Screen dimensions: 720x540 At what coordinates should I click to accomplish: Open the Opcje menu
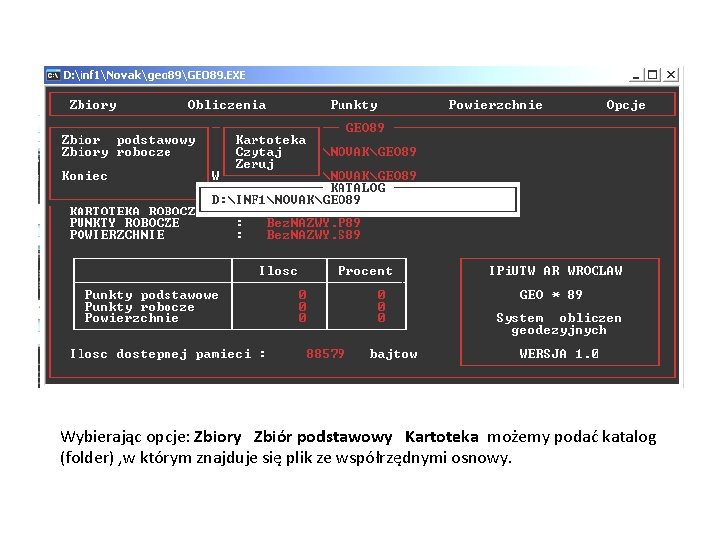point(625,105)
